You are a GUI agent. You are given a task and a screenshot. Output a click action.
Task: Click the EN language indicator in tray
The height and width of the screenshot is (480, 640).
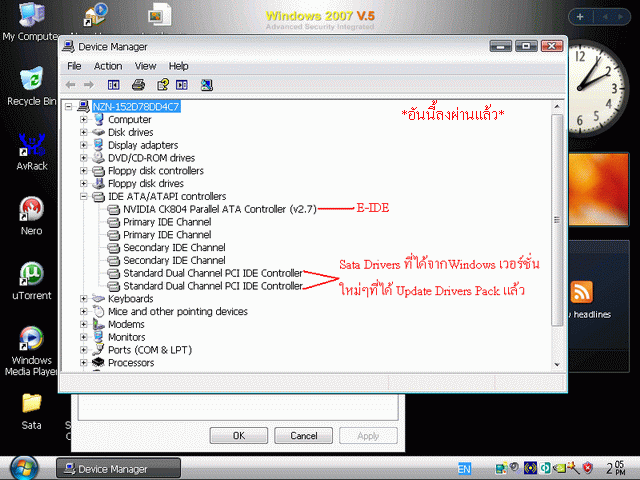pos(464,468)
